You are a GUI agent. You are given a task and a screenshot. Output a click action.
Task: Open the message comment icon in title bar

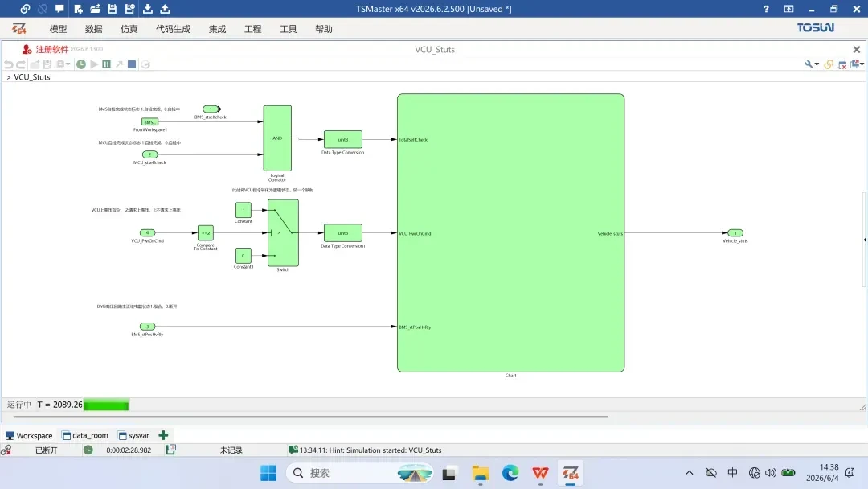(x=59, y=9)
